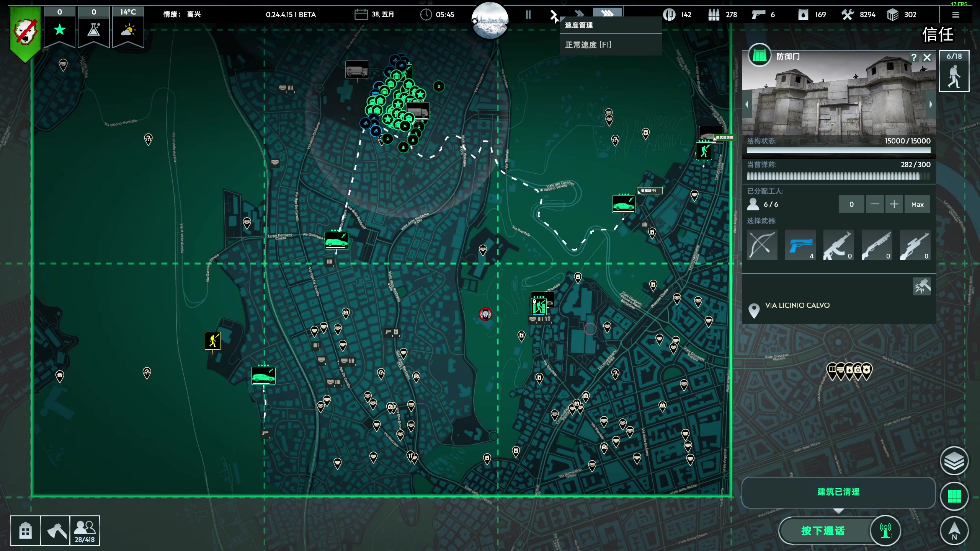Open the construction hammer menu

(56, 531)
